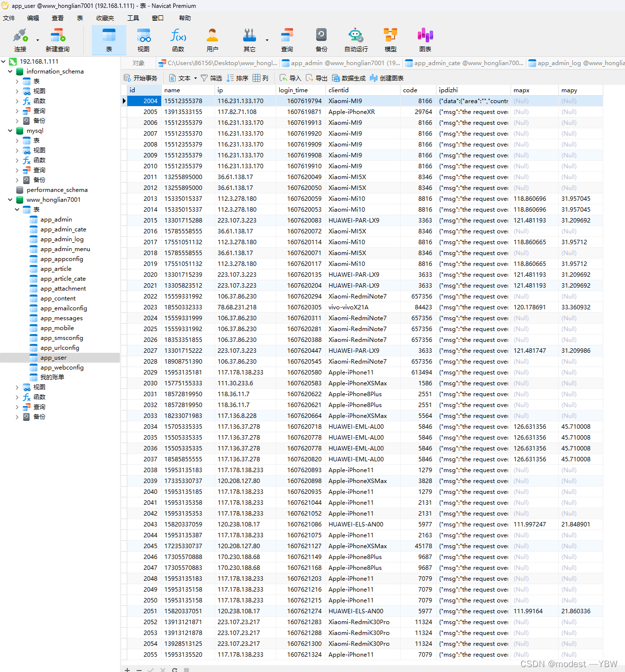Click the Export (导出) button

point(316,78)
